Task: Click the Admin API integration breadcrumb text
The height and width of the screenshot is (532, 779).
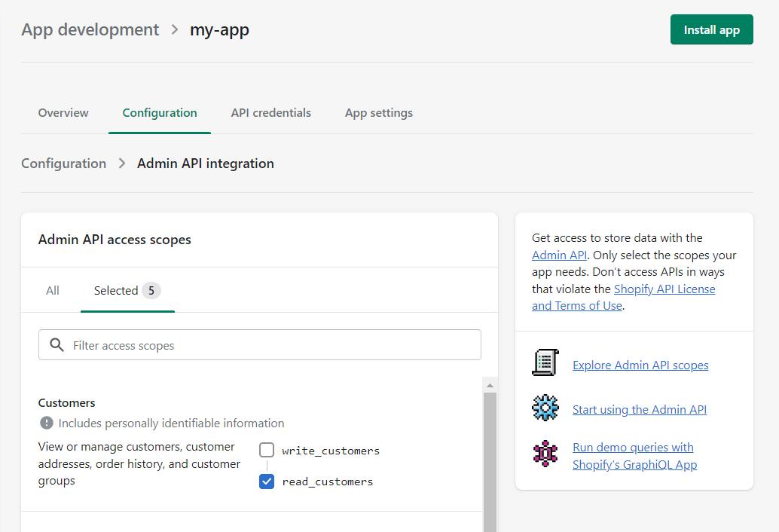Action: click(x=205, y=164)
